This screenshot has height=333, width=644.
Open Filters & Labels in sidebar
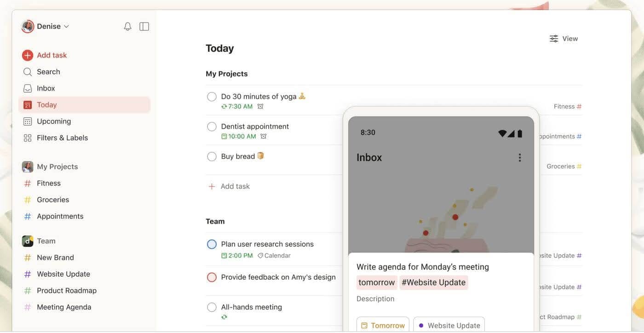coord(62,138)
